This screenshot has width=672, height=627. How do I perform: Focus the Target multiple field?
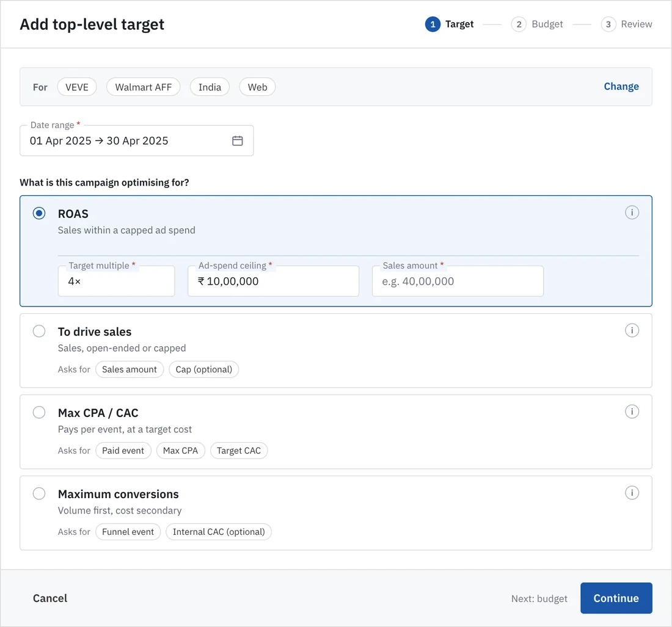coord(116,281)
